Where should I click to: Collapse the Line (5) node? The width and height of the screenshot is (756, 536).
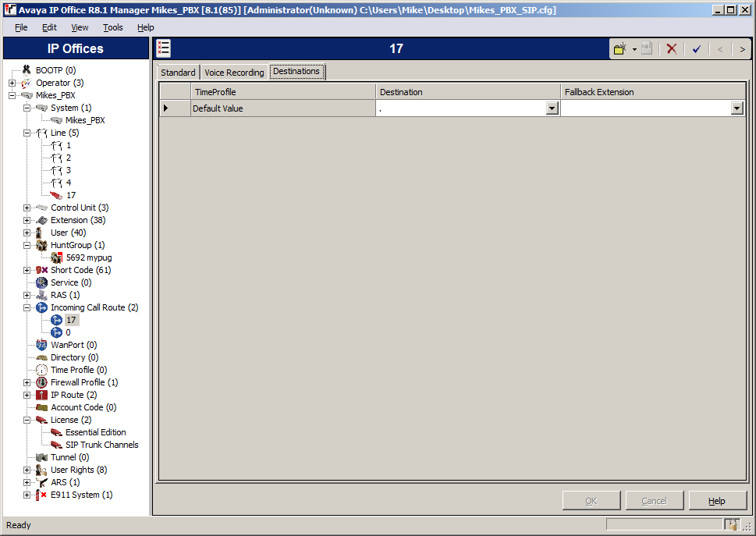[x=27, y=133]
